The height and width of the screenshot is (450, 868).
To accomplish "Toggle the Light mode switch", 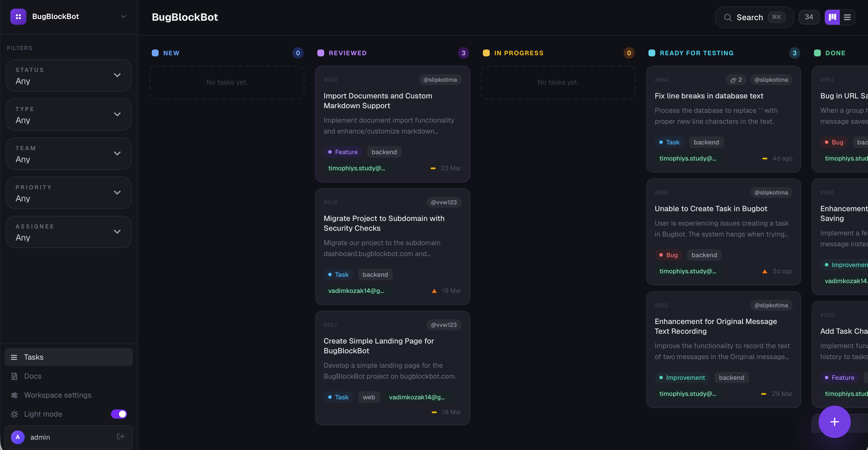I will 119,414.
